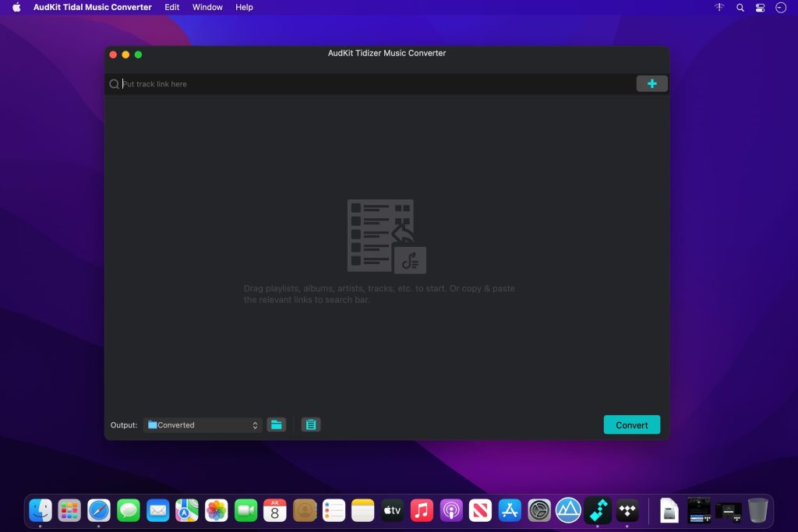Launch the Podcasts app from the Dock

450,510
